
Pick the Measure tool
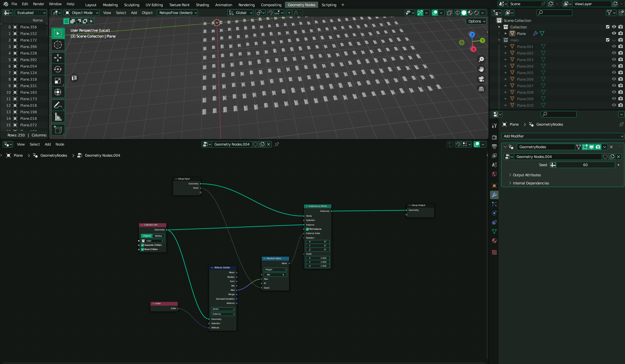(58, 117)
